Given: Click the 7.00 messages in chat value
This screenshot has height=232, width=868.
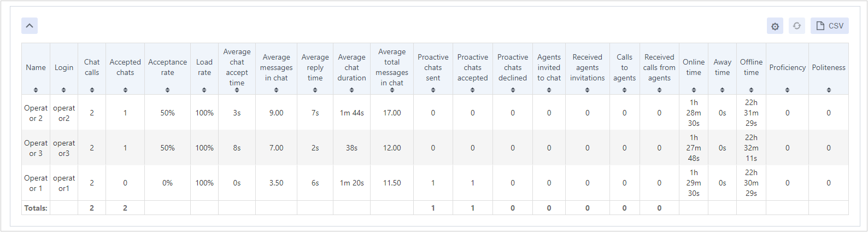Looking at the screenshot, I should coord(276,148).
